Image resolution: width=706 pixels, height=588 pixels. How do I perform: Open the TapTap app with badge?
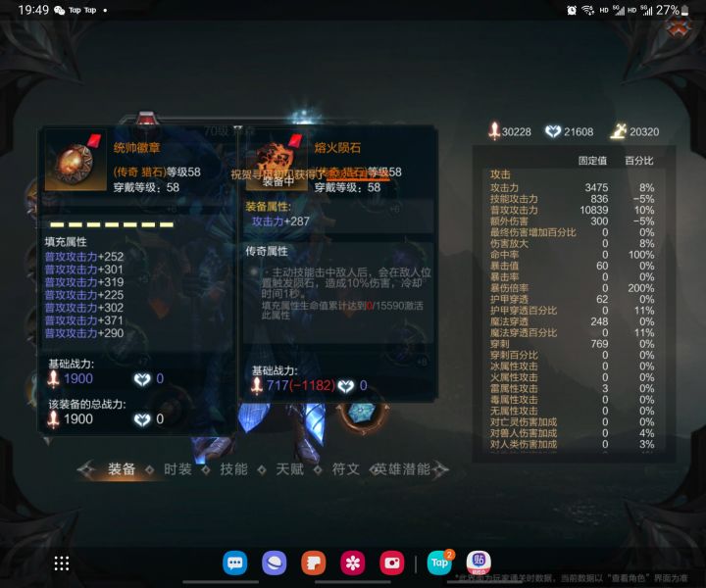[x=440, y=563]
